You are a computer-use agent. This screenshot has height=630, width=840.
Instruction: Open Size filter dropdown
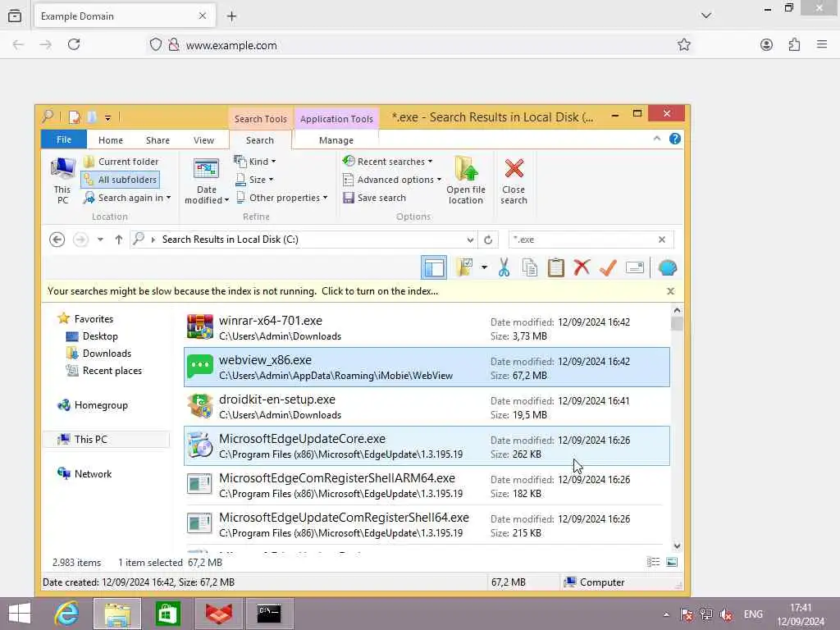pos(255,180)
